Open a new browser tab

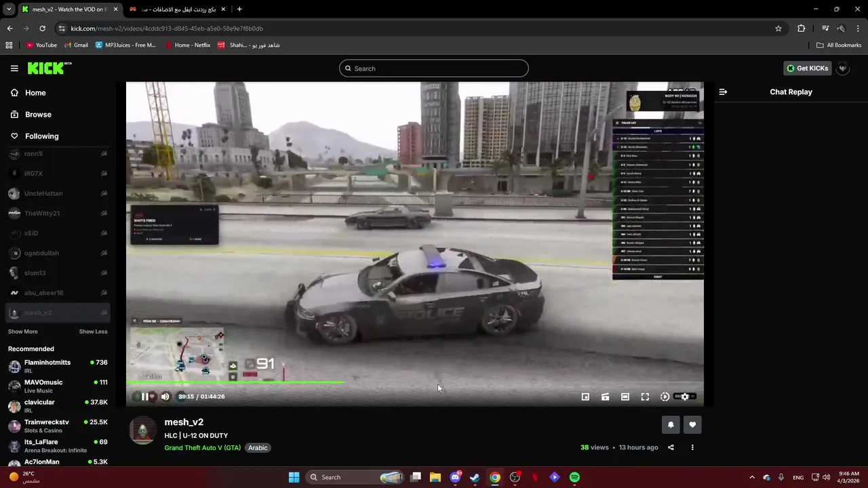[x=239, y=9]
